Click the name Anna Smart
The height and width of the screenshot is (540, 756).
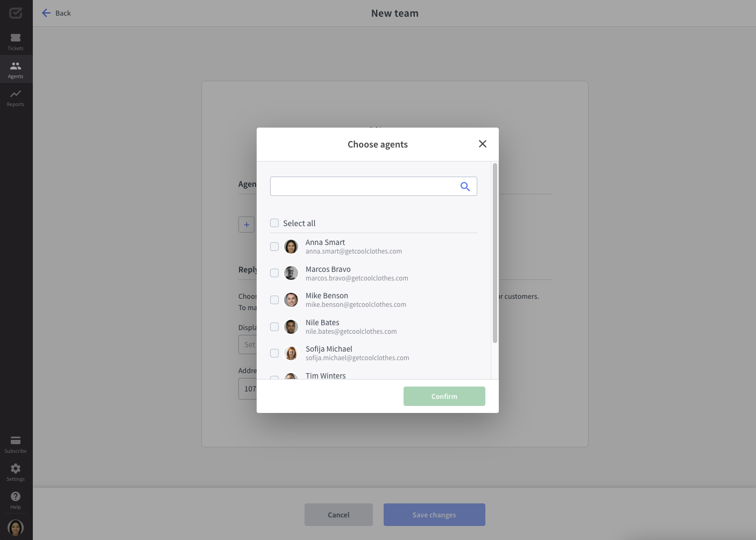click(x=325, y=242)
